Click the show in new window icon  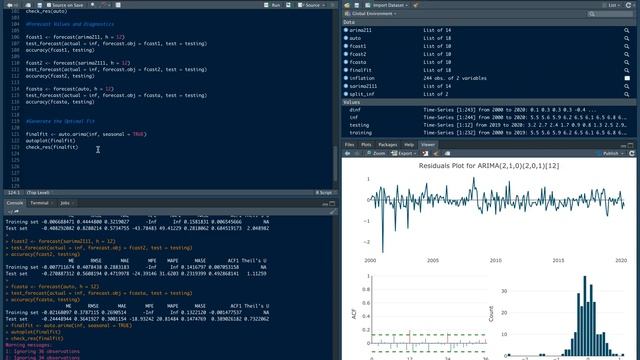[28, 5]
